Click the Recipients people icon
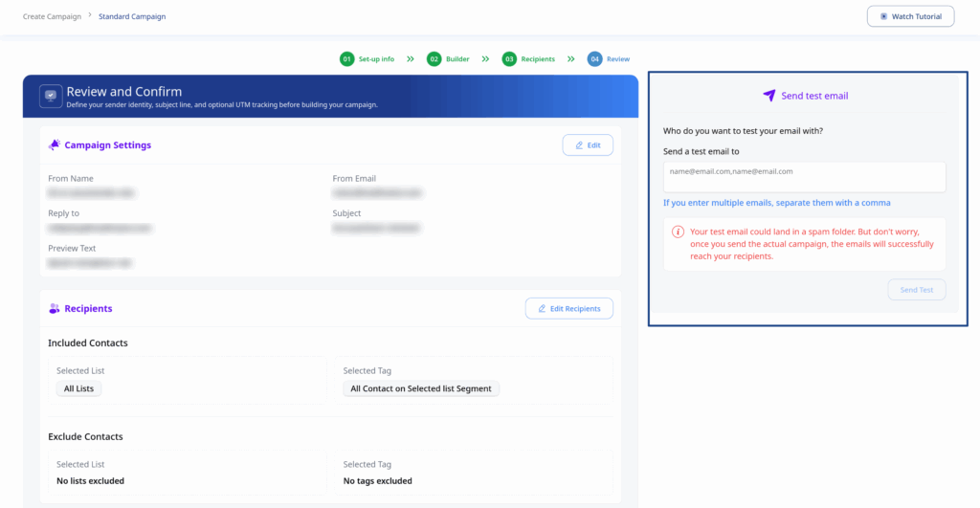 pos(55,309)
